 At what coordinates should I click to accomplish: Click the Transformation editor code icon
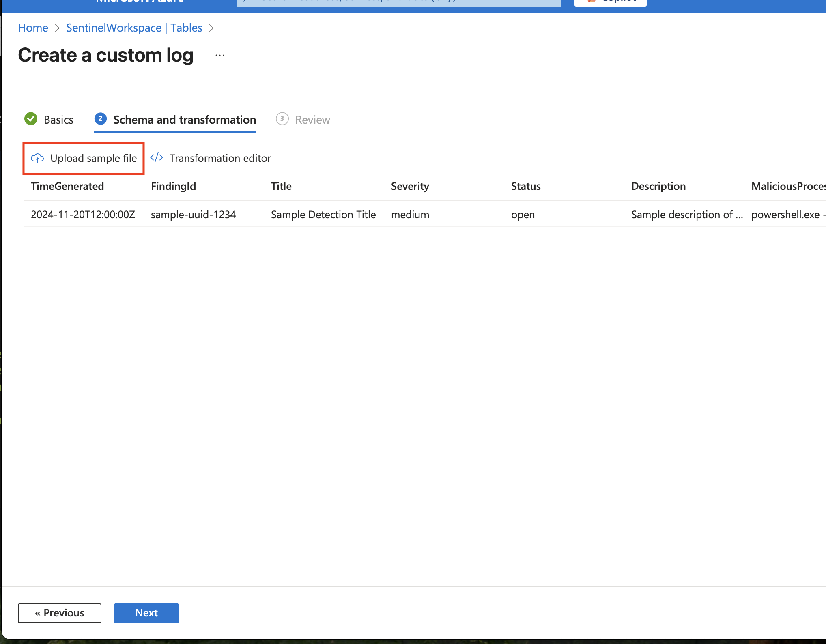click(x=157, y=158)
